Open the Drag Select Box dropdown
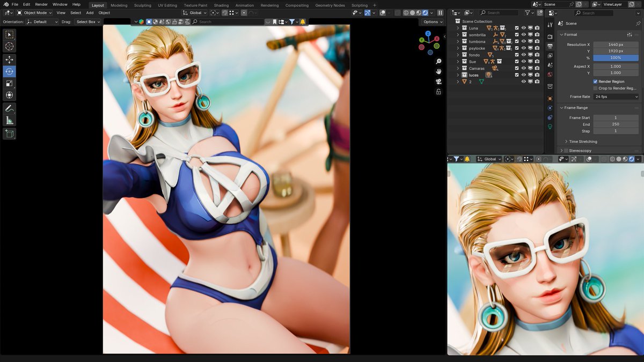This screenshot has width=644, height=362. pyautogui.click(x=88, y=22)
